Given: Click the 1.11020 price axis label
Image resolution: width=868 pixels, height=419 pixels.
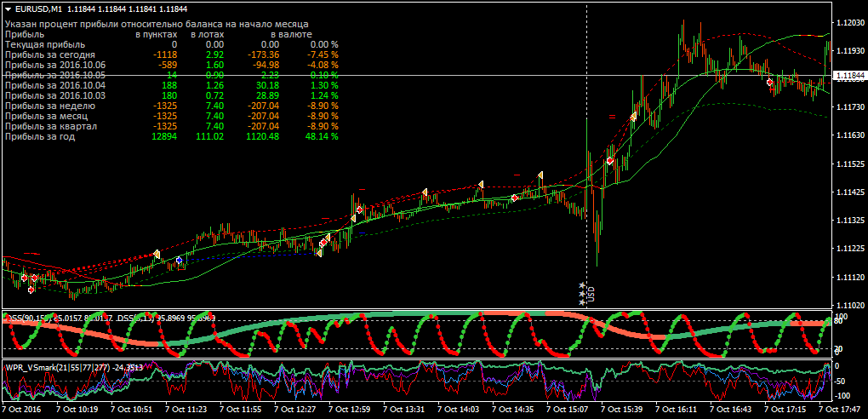Looking at the screenshot, I should tap(848, 306).
